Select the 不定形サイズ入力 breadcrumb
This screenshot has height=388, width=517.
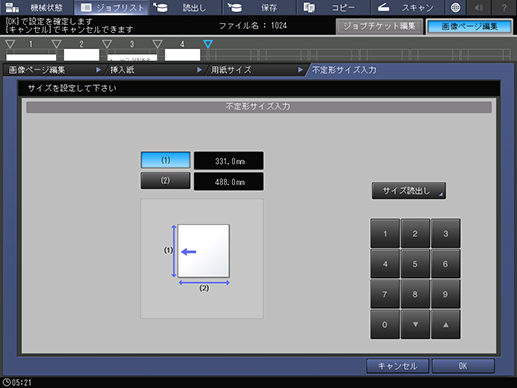(x=344, y=70)
